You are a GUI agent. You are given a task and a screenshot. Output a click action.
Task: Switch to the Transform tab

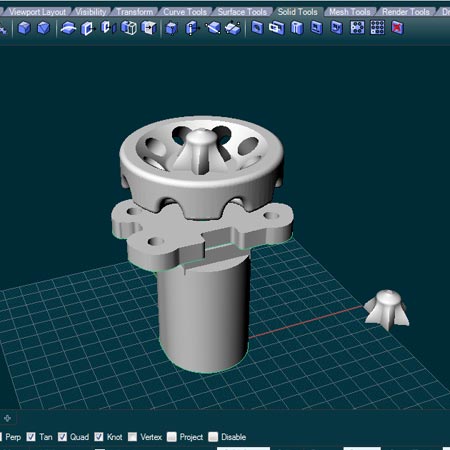(x=134, y=12)
